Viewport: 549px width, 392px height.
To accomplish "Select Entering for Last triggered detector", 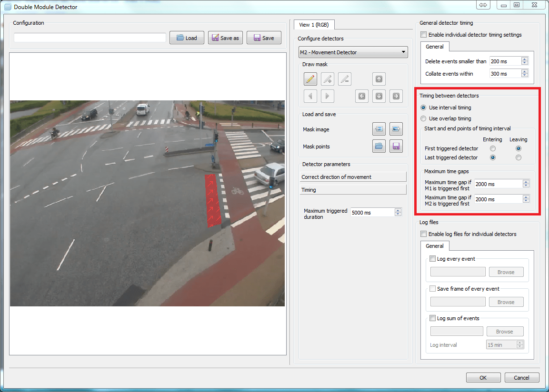I will point(493,157).
